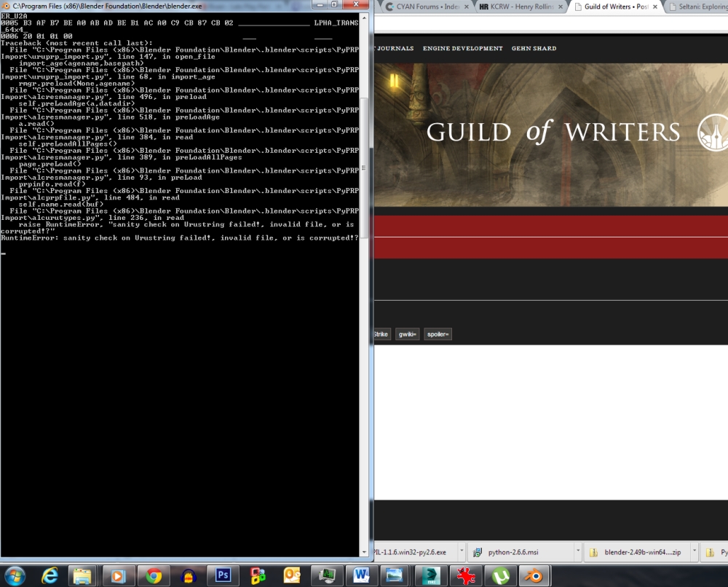Viewport: 728px width, 587px height.
Task: Click the console scrollbar up arrow
Action: [364, 17]
